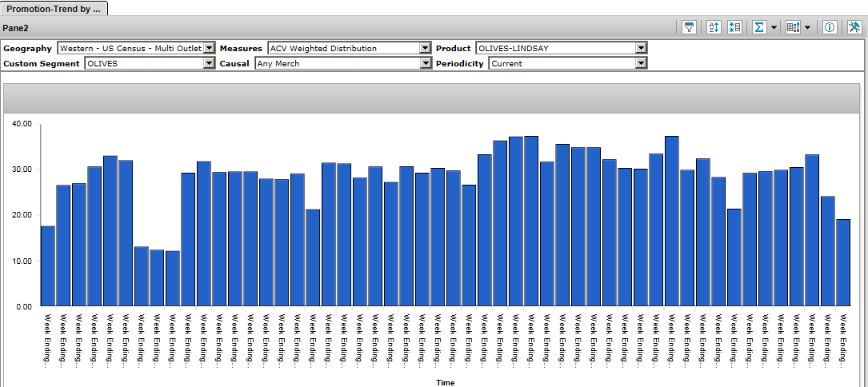Expand the arrow next to Sigma icon
This screenshot has height=387, width=868.
[774, 27]
